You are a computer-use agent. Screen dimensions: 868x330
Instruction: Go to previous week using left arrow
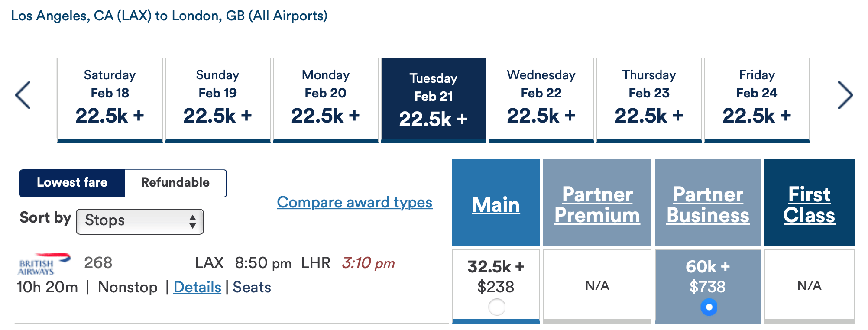23,95
